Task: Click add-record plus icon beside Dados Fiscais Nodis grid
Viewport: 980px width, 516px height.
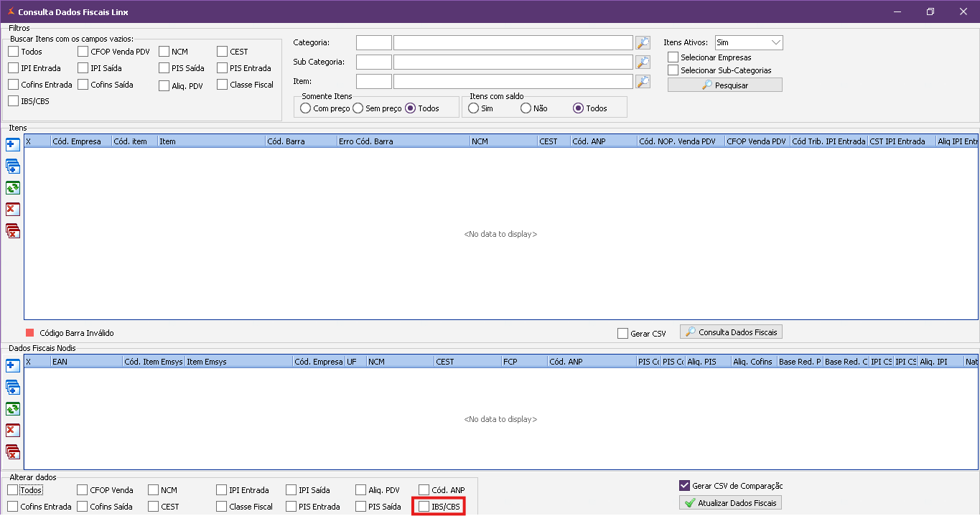Action: [12, 365]
